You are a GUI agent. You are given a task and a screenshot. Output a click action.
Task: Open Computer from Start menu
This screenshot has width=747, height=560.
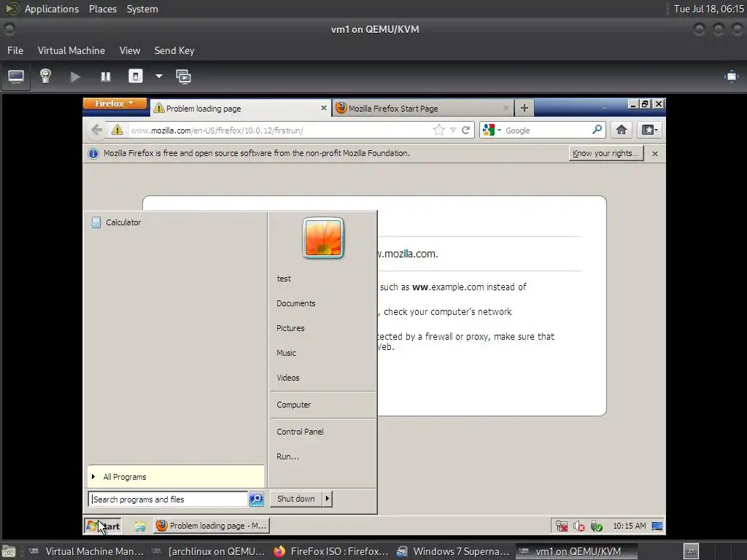click(293, 405)
